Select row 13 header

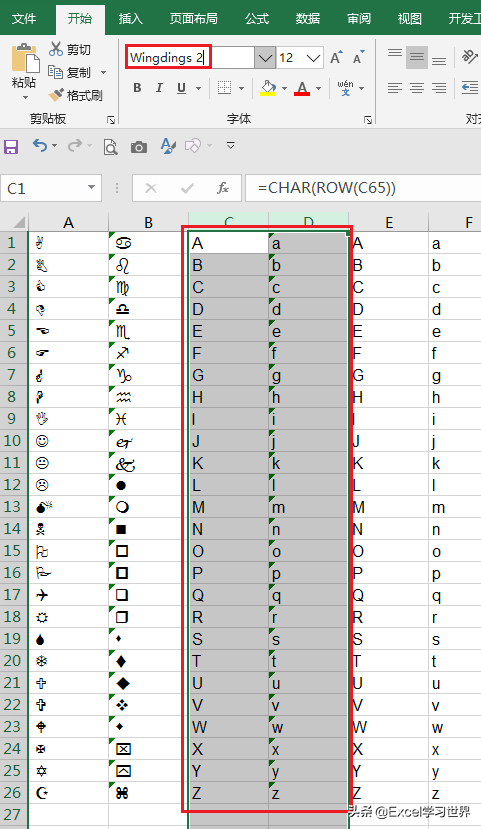[12, 507]
